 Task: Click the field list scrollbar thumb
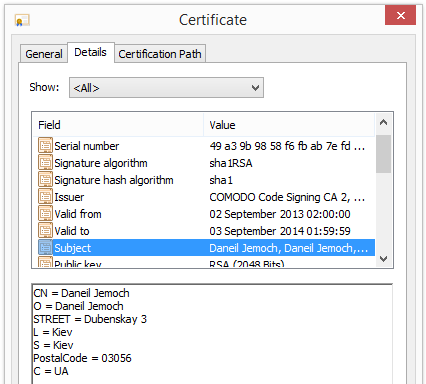383,154
